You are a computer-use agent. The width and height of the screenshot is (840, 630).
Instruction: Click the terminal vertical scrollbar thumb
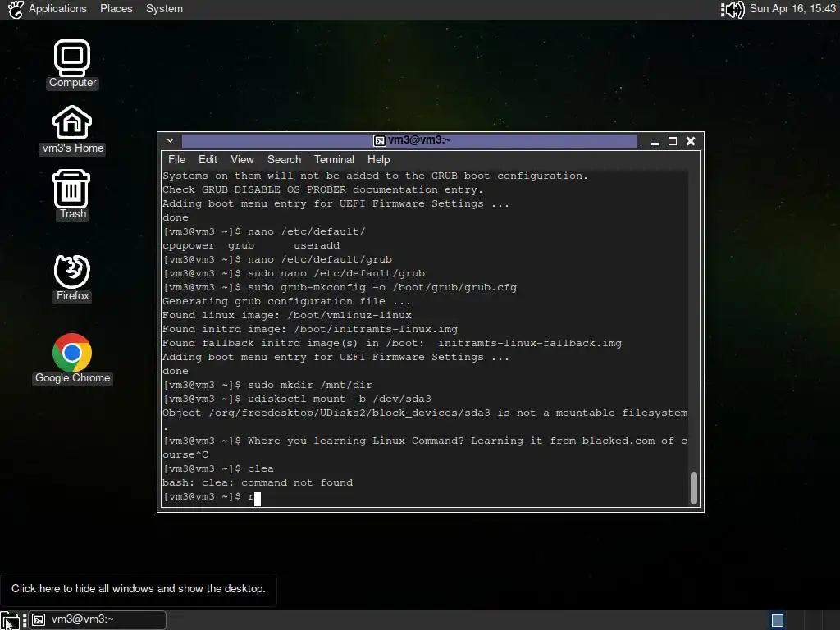[x=694, y=488]
